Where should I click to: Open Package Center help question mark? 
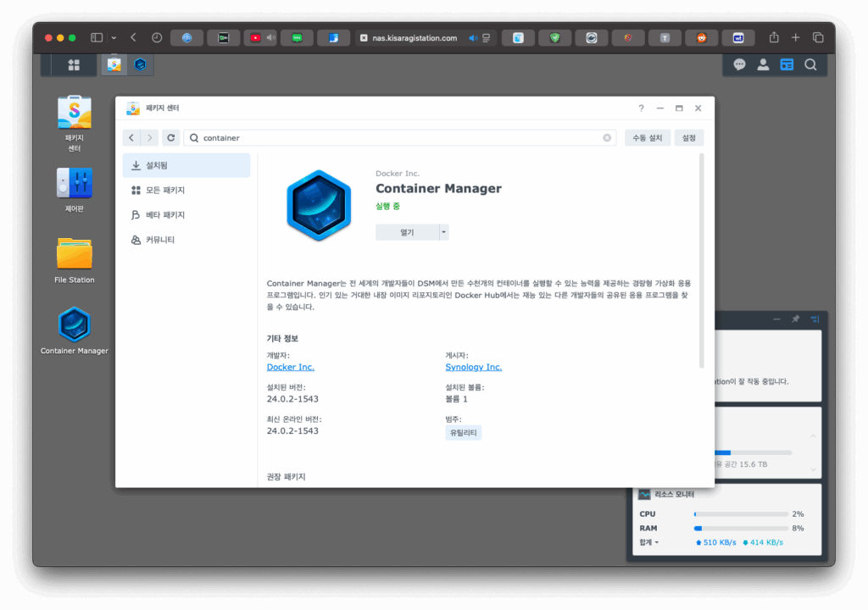click(x=641, y=108)
